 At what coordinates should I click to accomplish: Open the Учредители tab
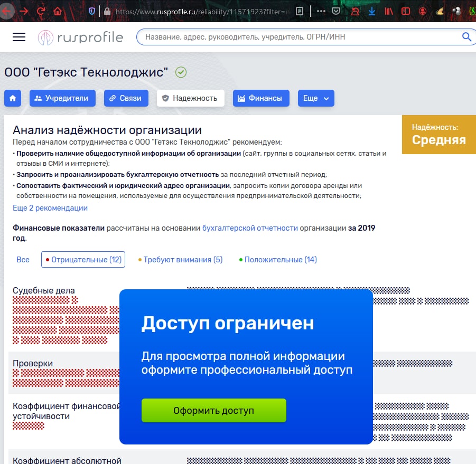62,98
